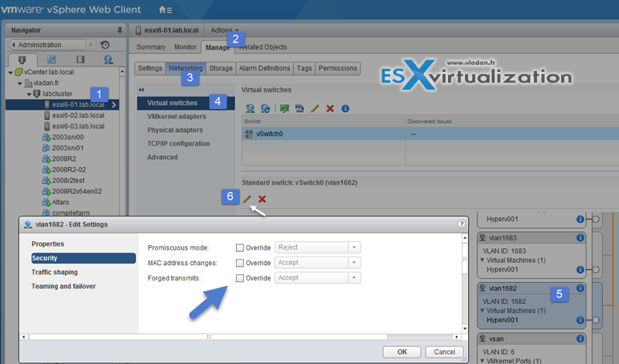Open Teaming and failover settings page
Image resolution: width=619 pixels, height=364 pixels.
pos(63,286)
